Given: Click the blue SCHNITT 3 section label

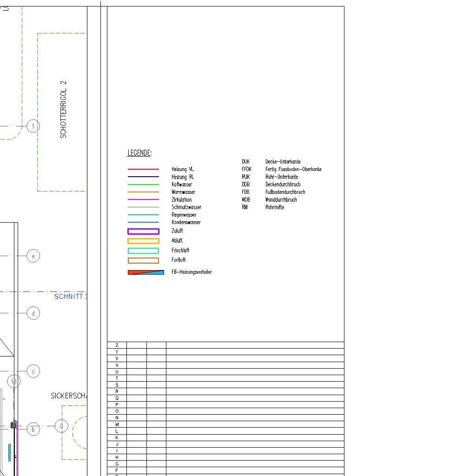Looking at the screenshot, I should (x=71, y=297).
